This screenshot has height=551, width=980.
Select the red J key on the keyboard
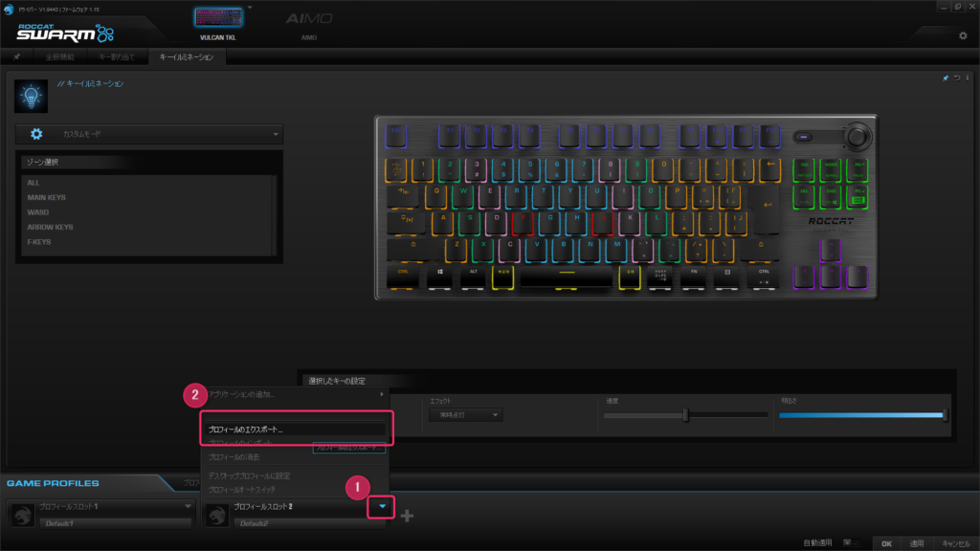tap(603, 223)
